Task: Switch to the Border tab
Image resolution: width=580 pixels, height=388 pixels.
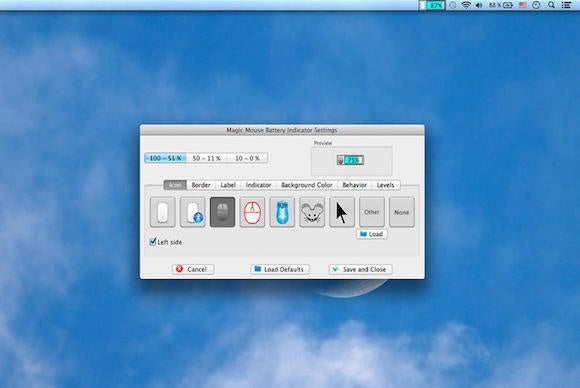Action: [201, 185]
